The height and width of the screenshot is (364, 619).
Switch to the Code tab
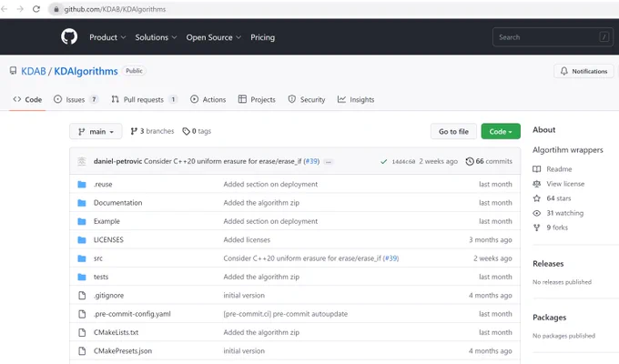27,99
